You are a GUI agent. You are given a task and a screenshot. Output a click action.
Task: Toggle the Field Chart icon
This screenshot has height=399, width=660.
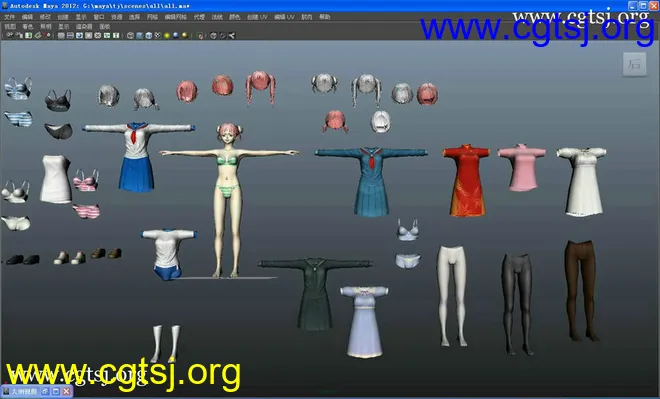pos(98,35)
